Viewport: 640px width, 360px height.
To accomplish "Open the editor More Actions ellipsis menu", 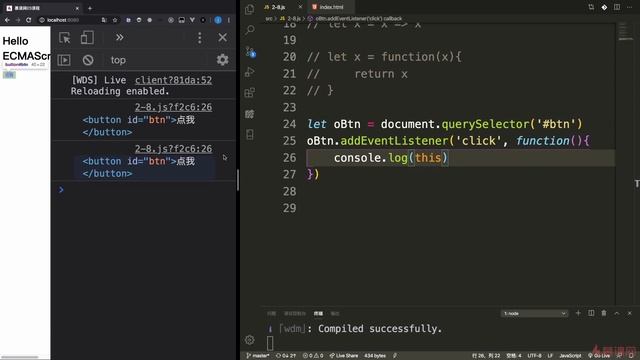I will pos(629,7).
